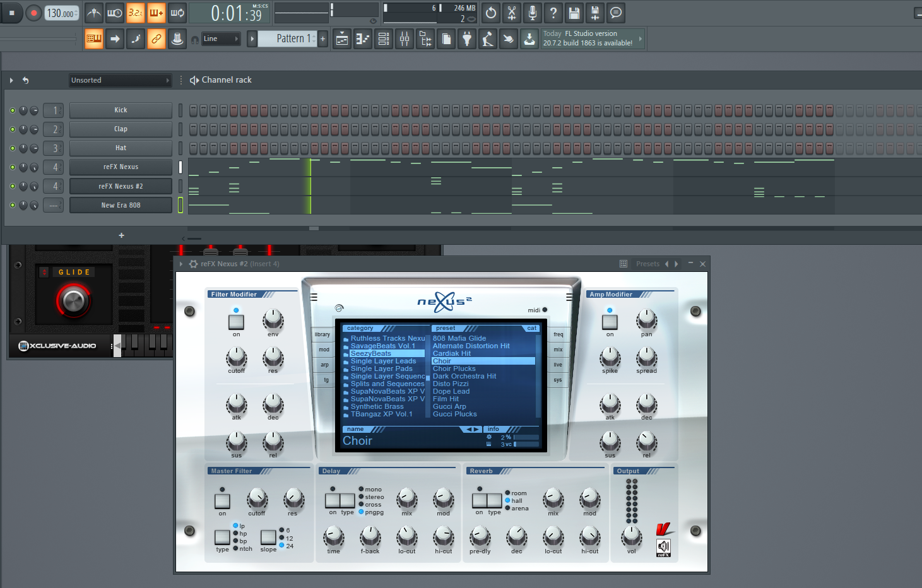Image resolution: width=922 pixels, height=588 pixels.
Task: Switch to the Nexus tg tab
Action: coord(326,380)
